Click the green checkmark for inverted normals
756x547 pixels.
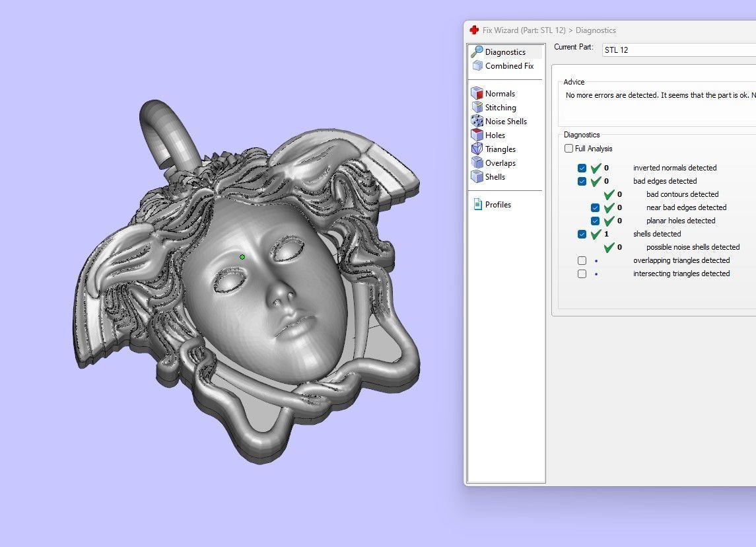596,168
